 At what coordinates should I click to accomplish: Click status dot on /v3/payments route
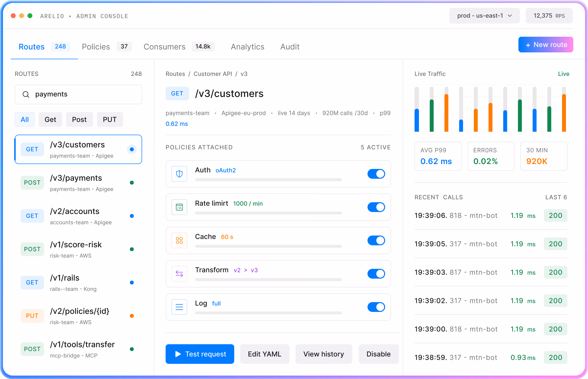[132, 183]
